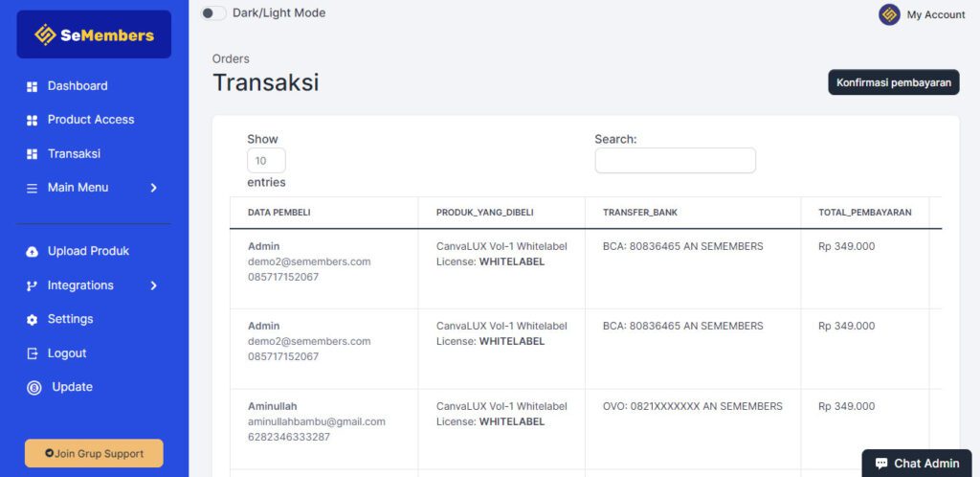The height and width of the screenshot is (477, 980).
Task: Expand the Main Menu chevron
Action: tap(153, 188)
